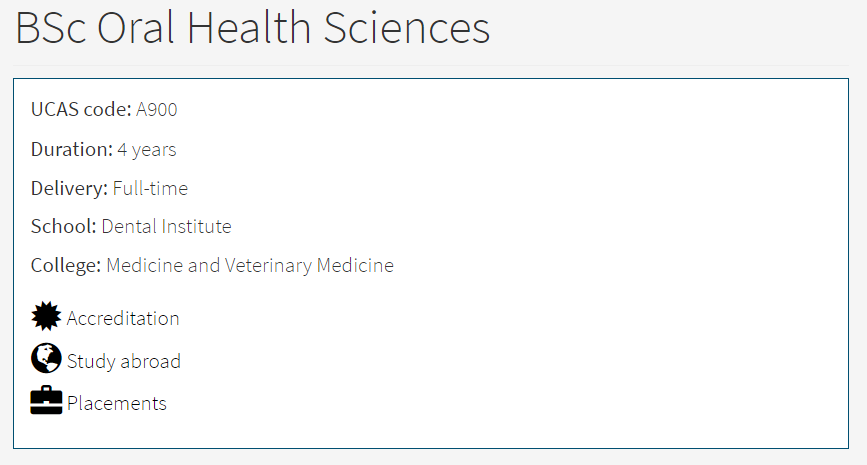Click the Dental Institute school name
The image size is (867, 465).
point(166,226)
